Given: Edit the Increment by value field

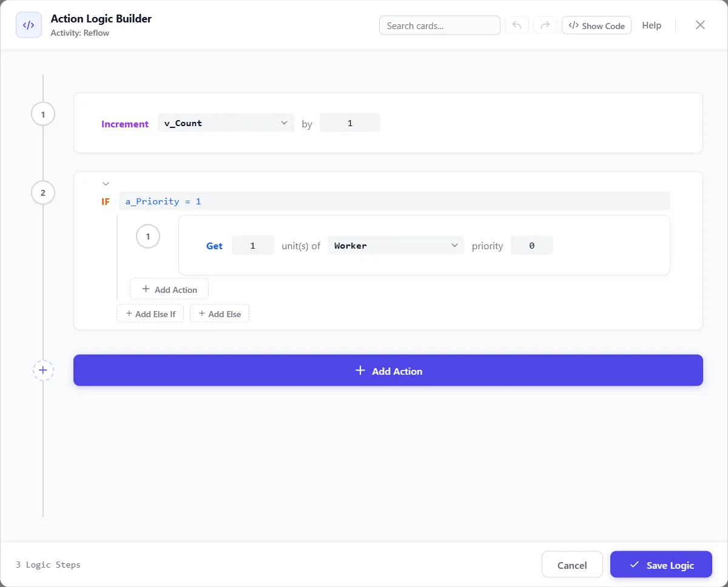Looking at the screenshot, I should pyautogui.click(x=350, y=123).
